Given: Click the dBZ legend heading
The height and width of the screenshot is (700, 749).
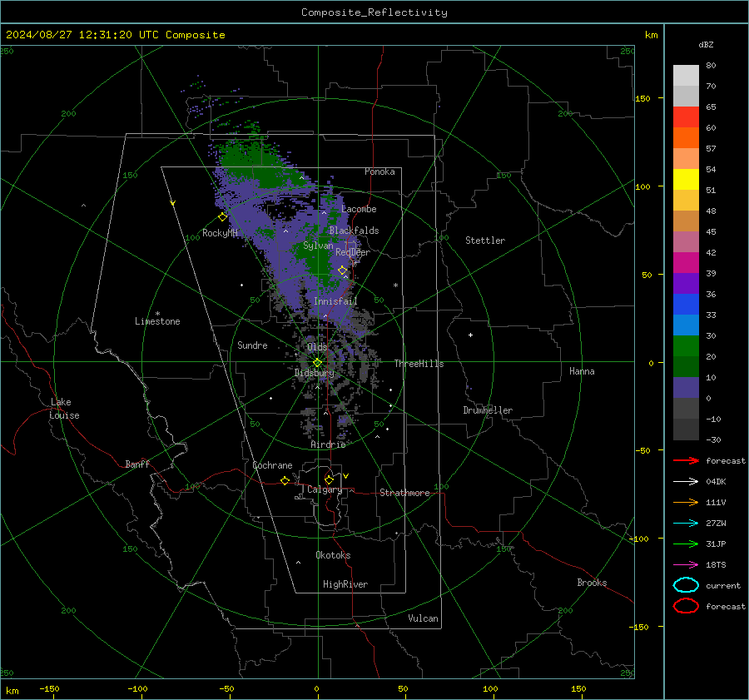Looking at the screenshot, I should coord(706,44).
